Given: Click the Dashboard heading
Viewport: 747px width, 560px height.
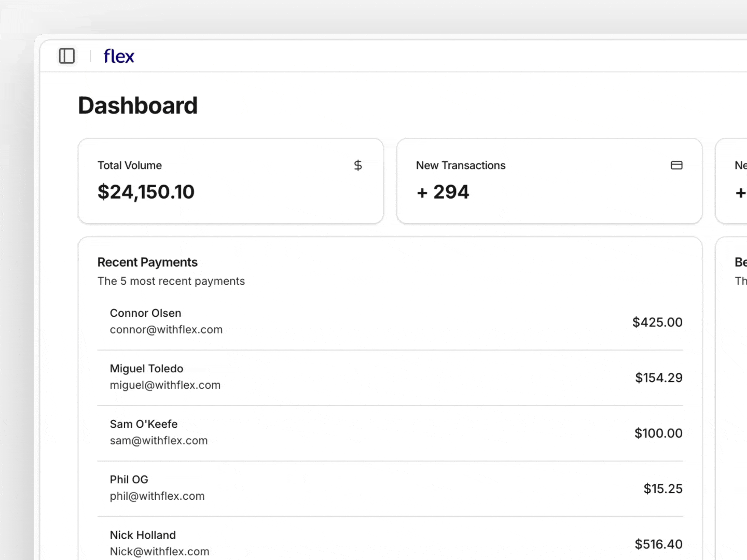Looking at the screenshot, I should click(x=137, y=106).
